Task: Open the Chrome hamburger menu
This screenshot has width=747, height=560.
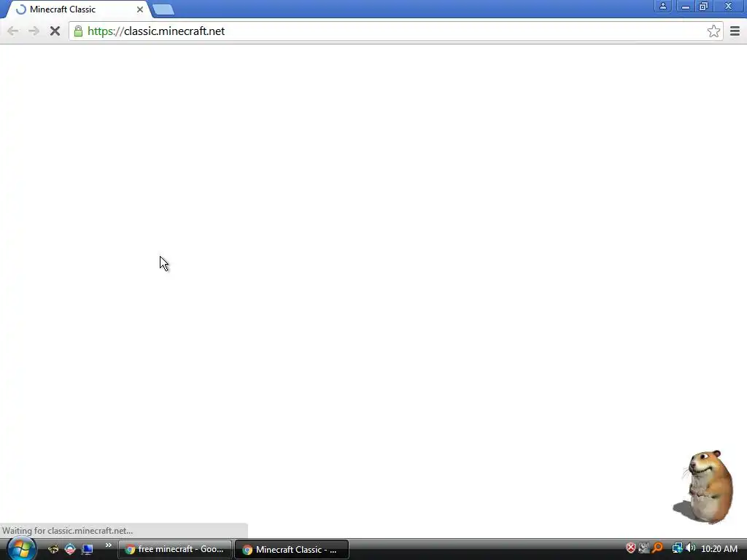Action: pyautogui.click(x=735, y=31)
